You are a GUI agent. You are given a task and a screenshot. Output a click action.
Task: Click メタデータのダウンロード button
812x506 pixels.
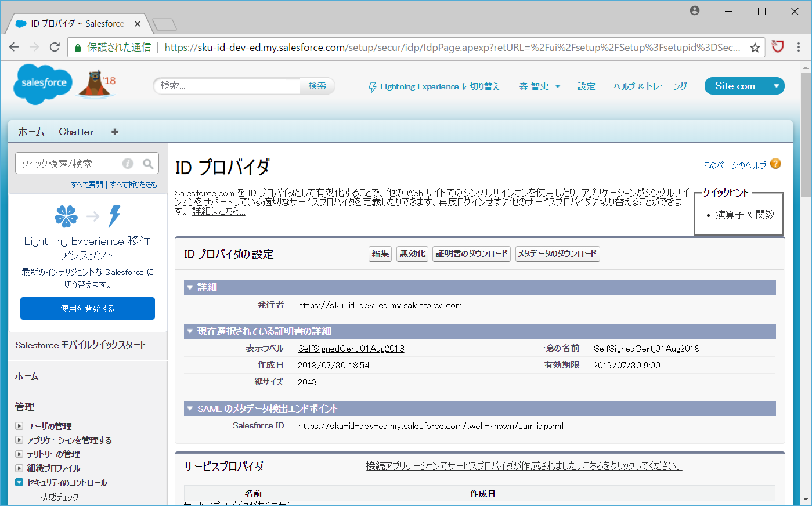[557, 254]
